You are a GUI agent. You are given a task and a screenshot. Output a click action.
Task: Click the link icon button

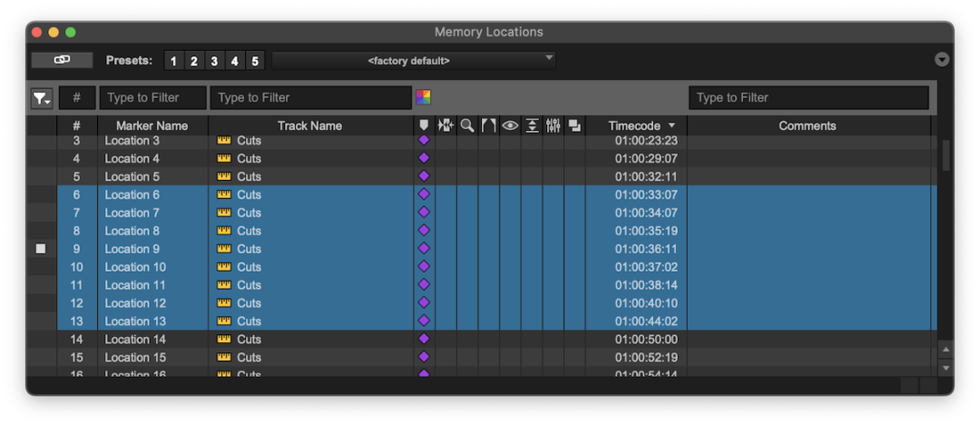[x=62, y=60]
